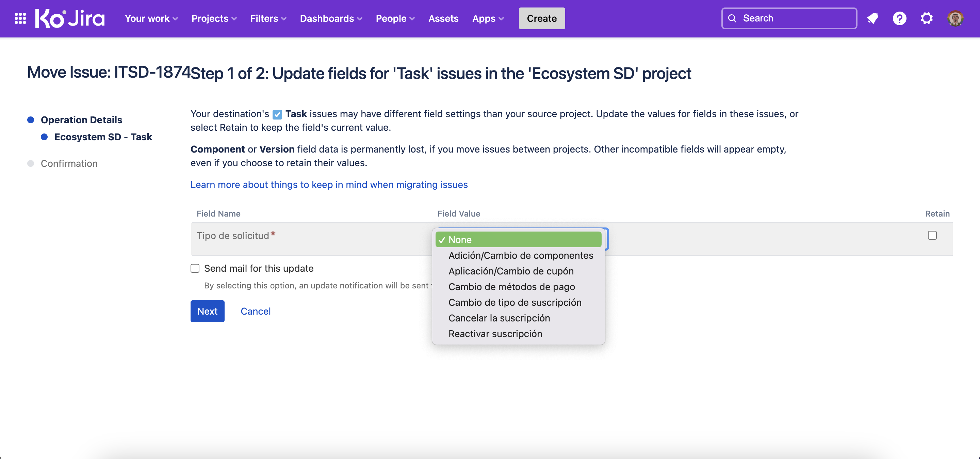Check the Retain checkbox for Tipo de solicitud
The image size is (980, 459).
point(932,236)
